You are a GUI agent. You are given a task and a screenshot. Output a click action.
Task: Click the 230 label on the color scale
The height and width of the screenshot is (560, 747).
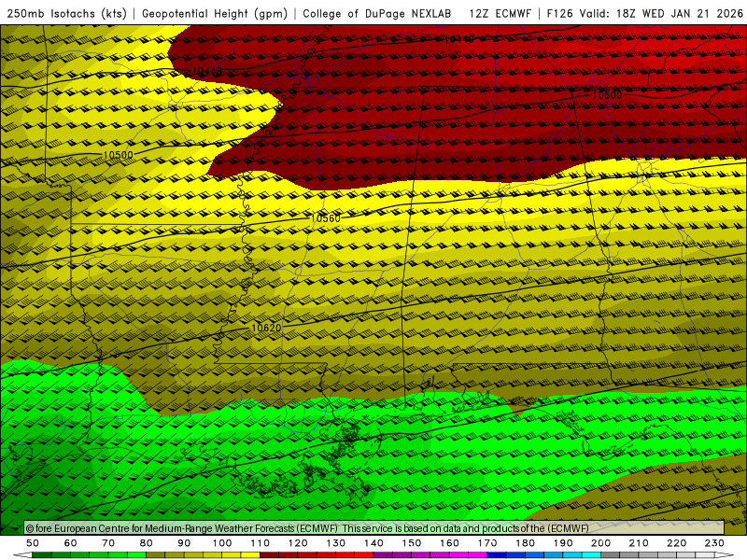coord(714,543)
